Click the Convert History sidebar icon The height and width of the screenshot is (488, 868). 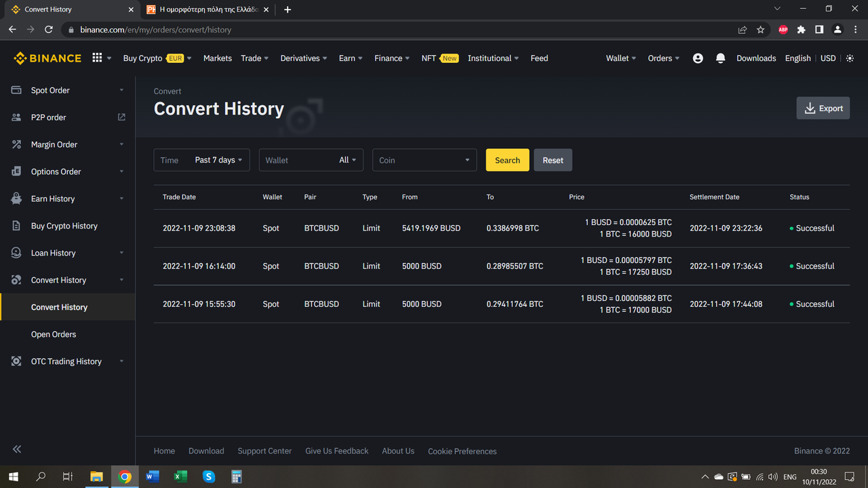click(x=16, y=280)
